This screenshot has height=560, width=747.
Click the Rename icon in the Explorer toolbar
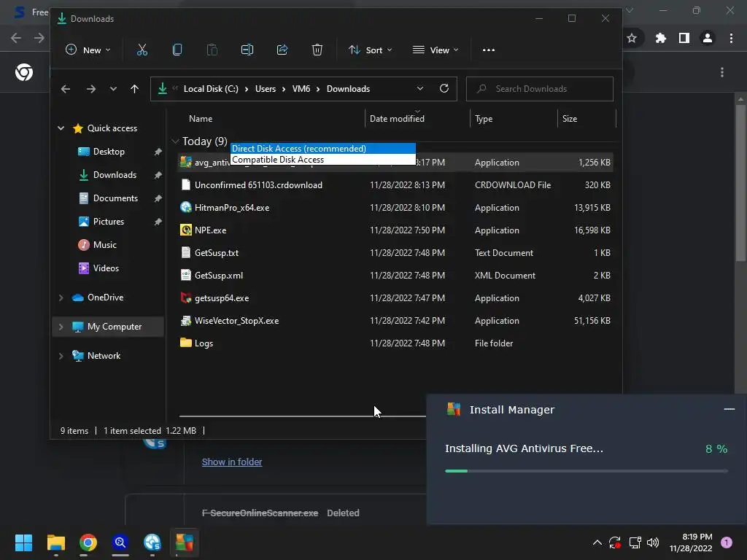pos(247,50)
